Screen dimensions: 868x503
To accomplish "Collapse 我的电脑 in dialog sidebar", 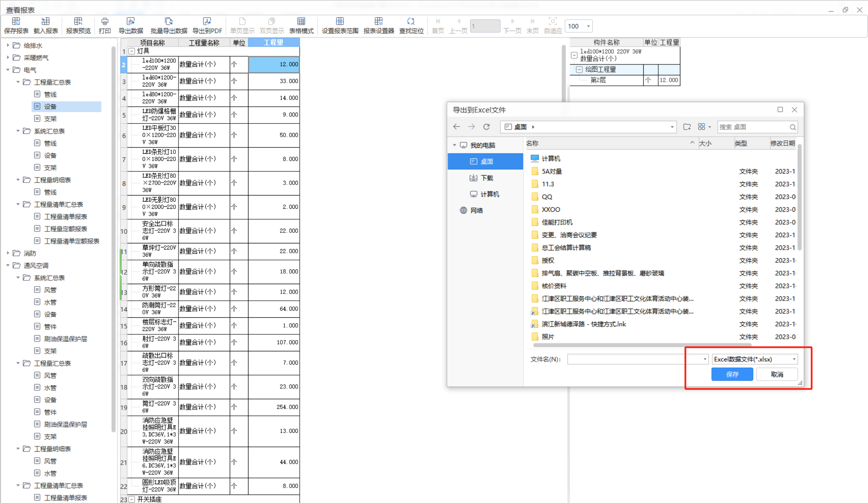I will pyautogui.click(x=455, y=145).
